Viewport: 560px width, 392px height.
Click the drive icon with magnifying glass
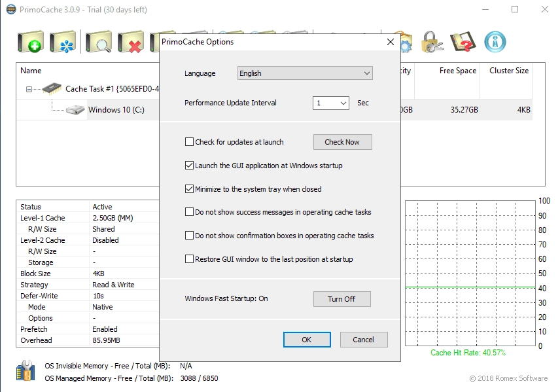[99, 42]
